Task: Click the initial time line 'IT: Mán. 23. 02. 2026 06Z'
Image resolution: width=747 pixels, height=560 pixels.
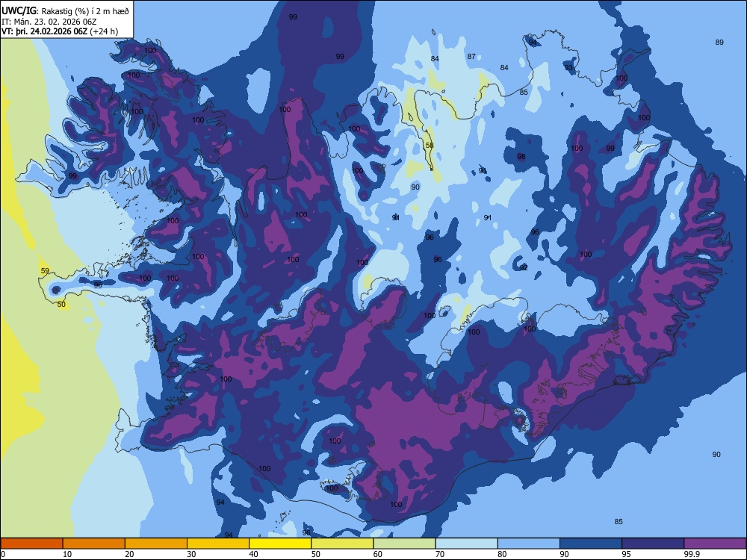Action: pos(49,22)
